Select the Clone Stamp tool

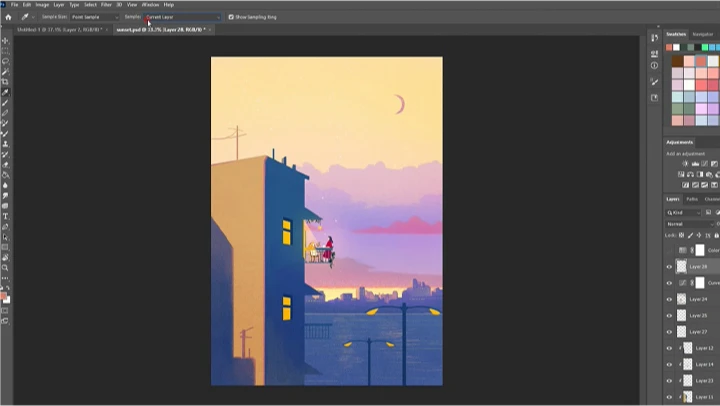click(x=6, y=144)
